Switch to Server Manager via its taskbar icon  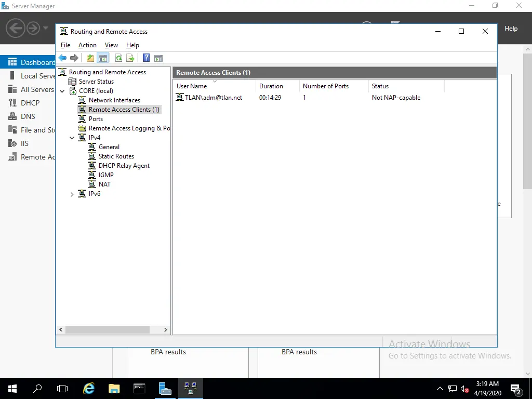[x=165, y=389]
